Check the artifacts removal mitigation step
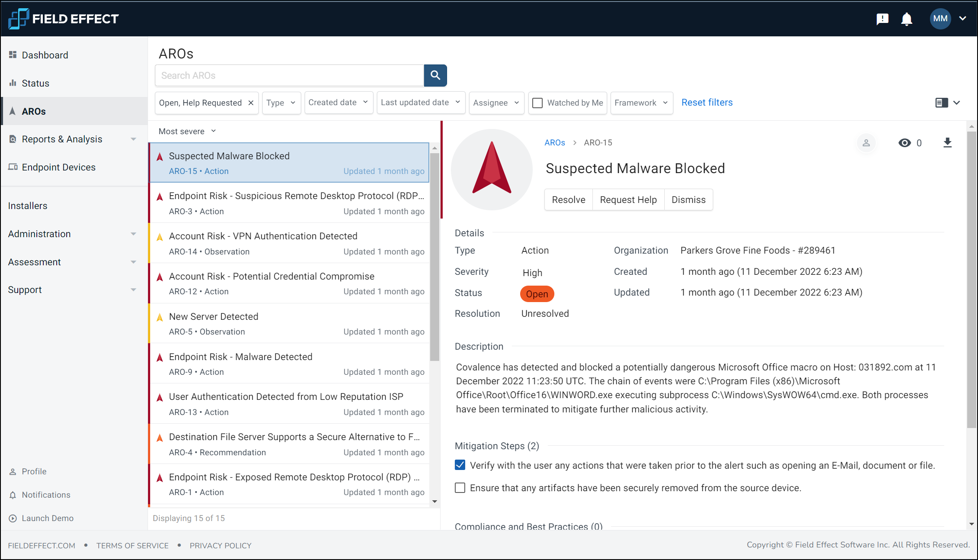978x560 pixels. [460, 488]
